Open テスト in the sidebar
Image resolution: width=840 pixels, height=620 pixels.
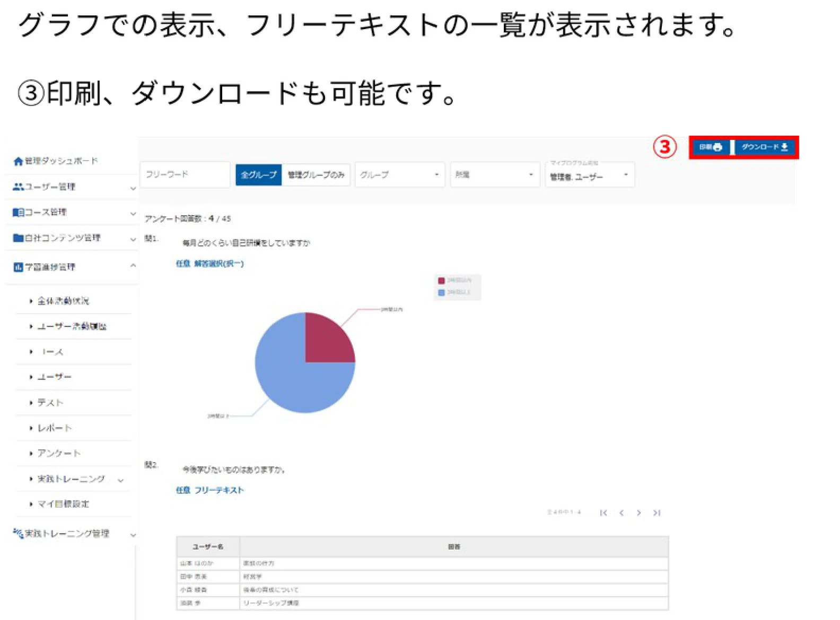tap(50, 403)
